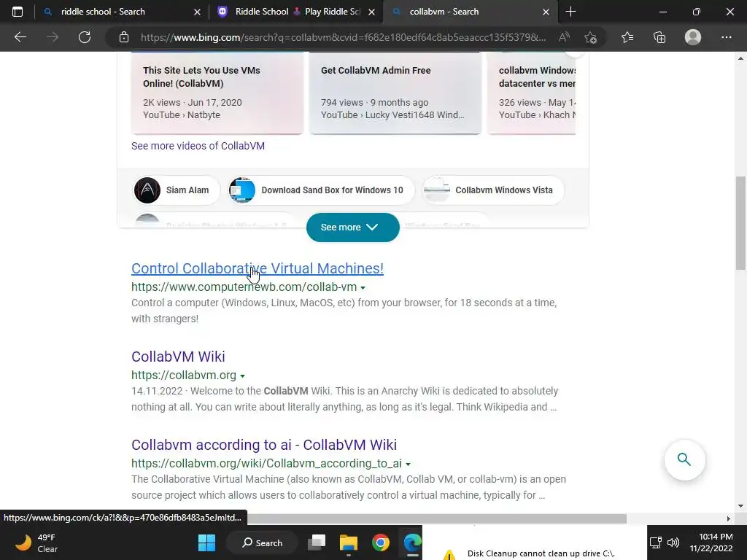Open video This Site Lets You Use VMs Online
This screenshot has width=747, height=560.
coord(217,93)
